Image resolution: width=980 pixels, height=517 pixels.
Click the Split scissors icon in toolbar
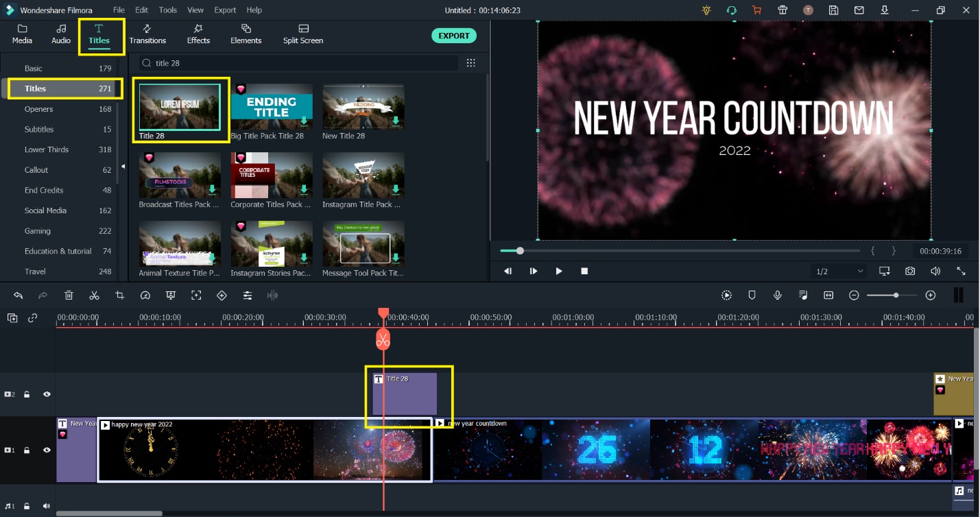click(x=94, y=296)
